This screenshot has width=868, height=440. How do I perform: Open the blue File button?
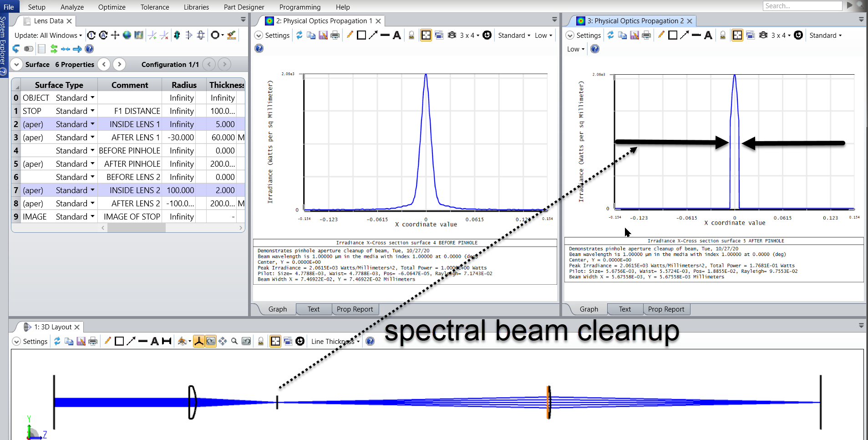9,6
